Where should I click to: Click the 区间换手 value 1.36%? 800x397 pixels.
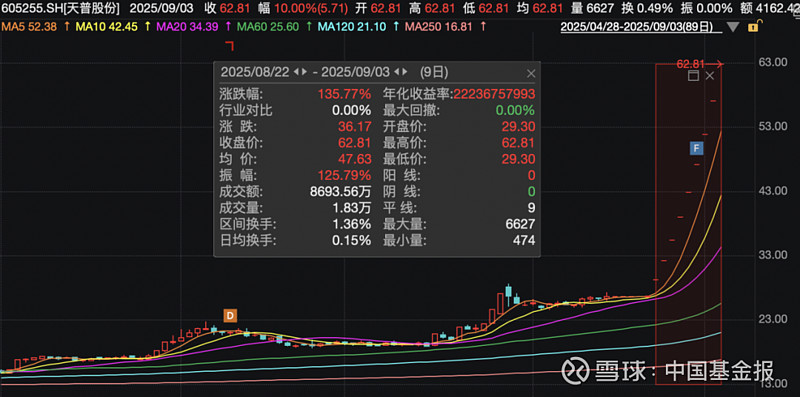pyautogui.click(x=352, y=225)
